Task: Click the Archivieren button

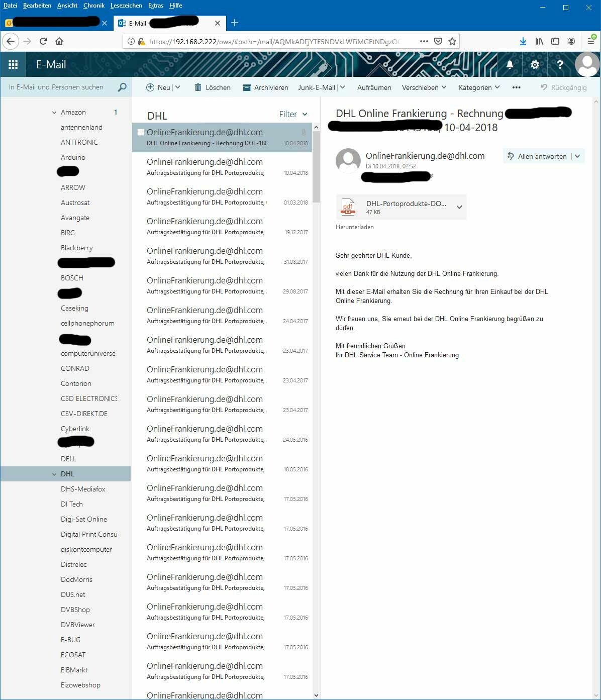Action: tap(265, 87)
